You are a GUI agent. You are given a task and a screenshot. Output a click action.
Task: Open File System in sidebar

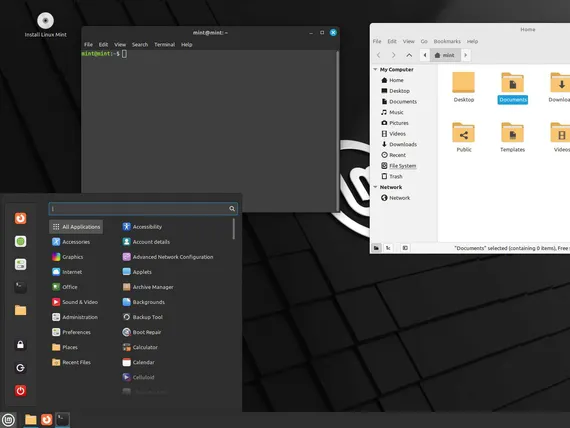[398, 165]
